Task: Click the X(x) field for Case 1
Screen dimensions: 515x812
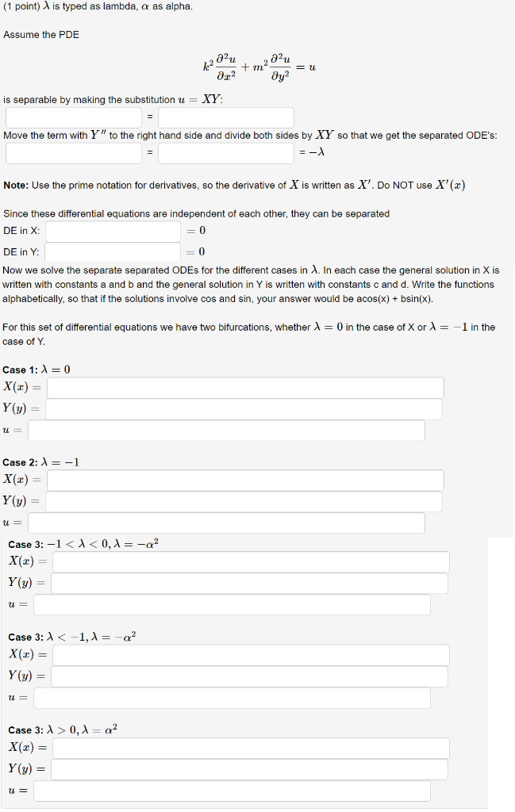Action: (x=244, y=387)
